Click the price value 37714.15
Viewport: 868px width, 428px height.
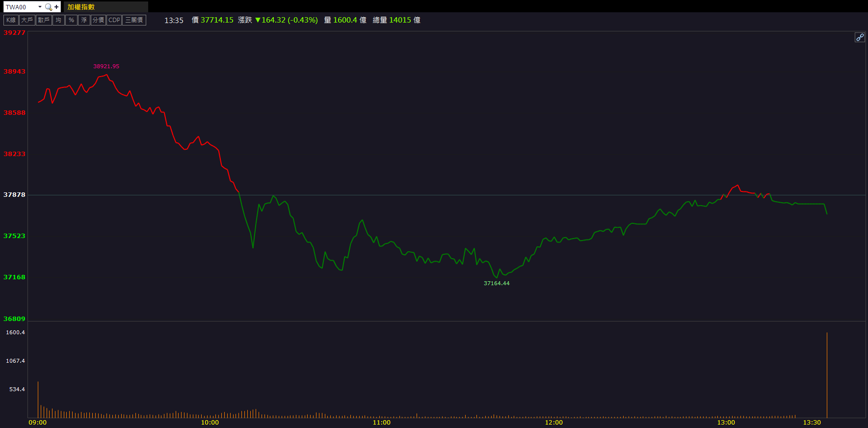click(217, 20)
